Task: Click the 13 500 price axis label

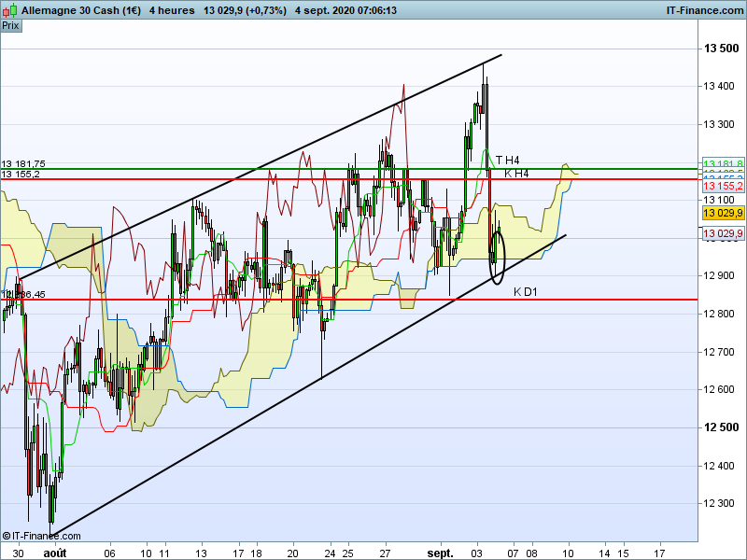Action: (x=721, y=49)
